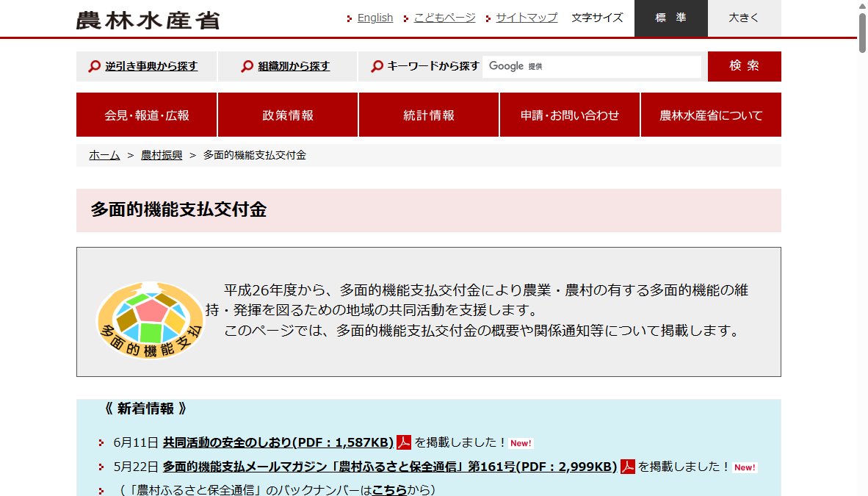
Task: Set text size to 標準
Action: [671, 18]
